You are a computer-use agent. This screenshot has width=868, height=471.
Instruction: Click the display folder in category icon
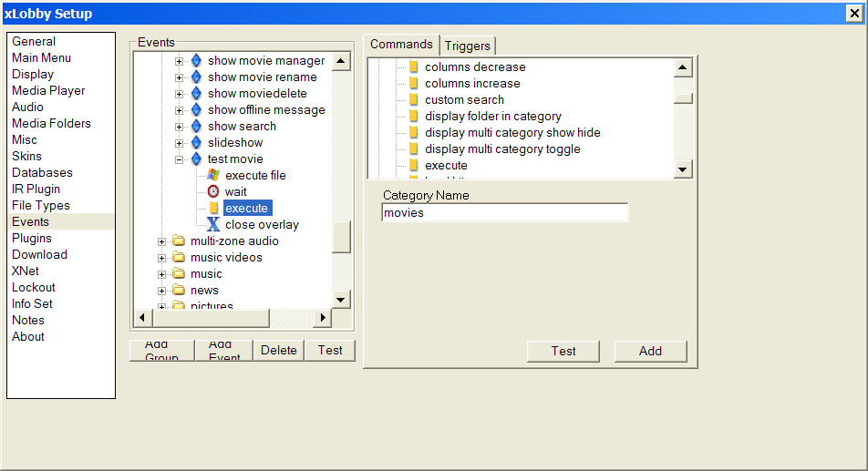pos(414,116)
